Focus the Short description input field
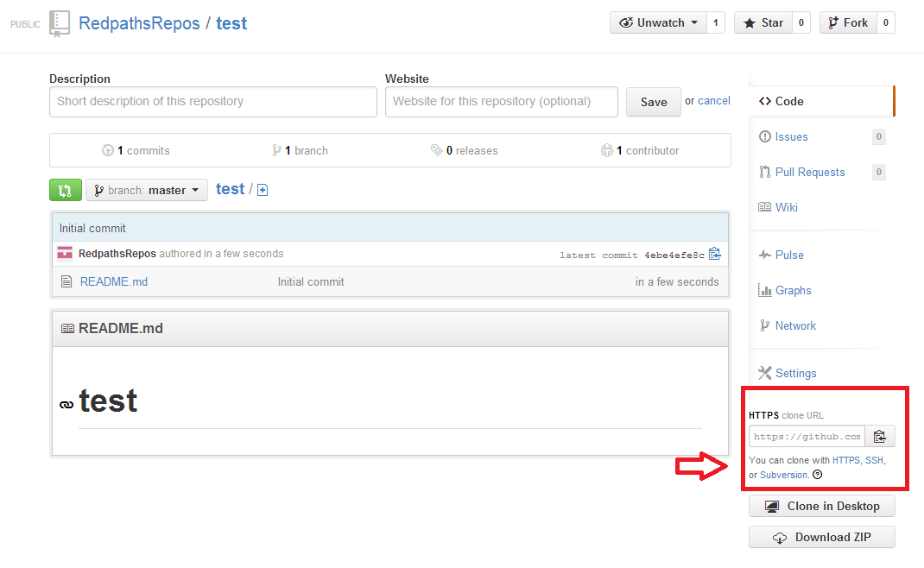This screenshot has width=924, height=568. [213, 102]
